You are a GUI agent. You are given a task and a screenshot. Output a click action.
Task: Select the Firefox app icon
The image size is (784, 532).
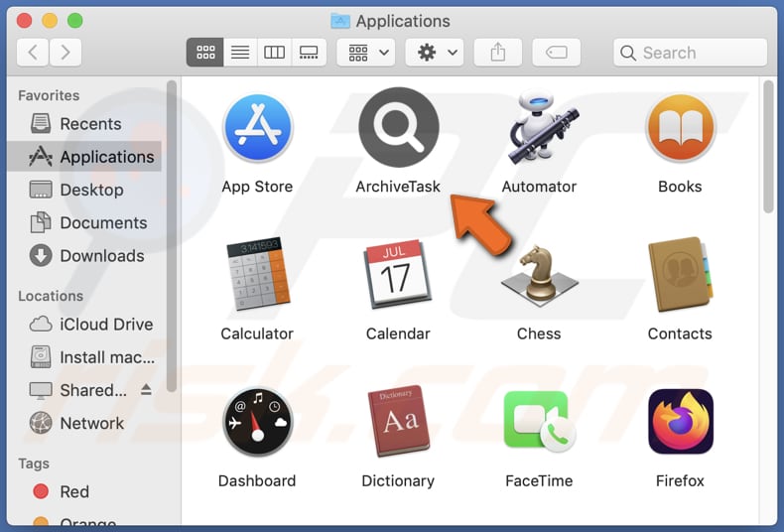[680, 421]
